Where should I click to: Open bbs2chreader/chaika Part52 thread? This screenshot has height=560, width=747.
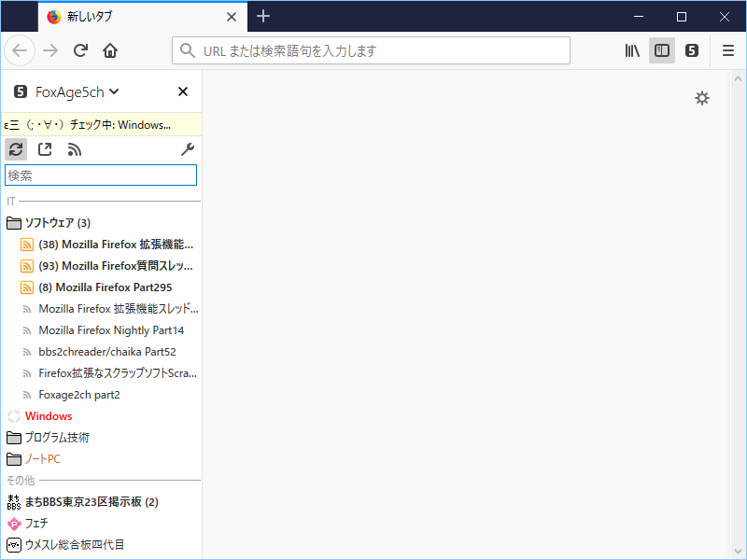pyautogui.click(x=107, y=352)
